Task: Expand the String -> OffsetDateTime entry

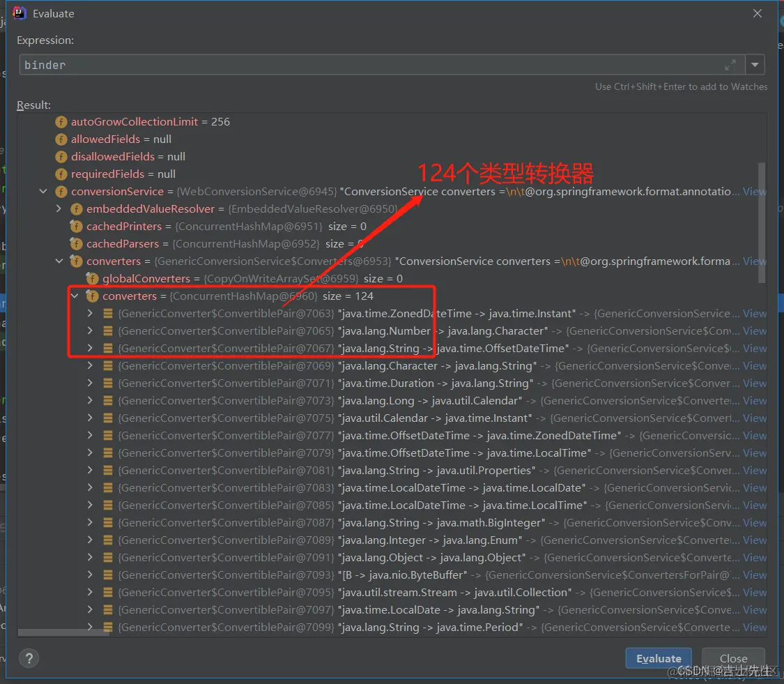Action: [x=90, y=348]
